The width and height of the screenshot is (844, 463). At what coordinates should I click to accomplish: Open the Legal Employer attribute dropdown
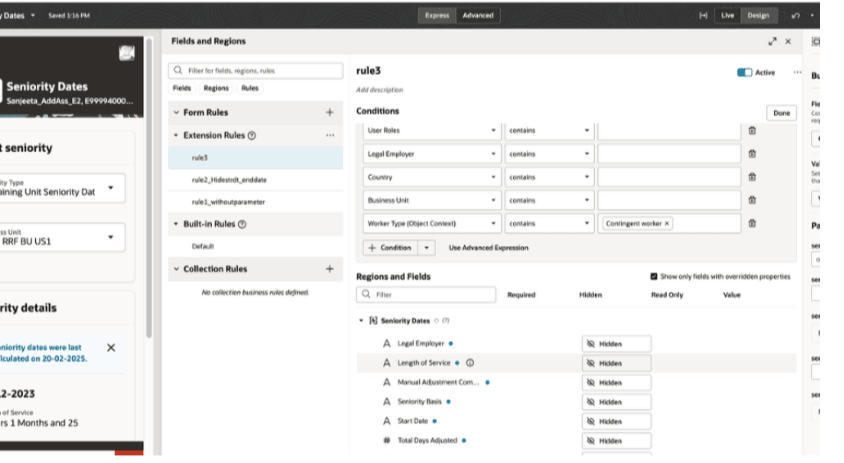(x=432, y=154)
